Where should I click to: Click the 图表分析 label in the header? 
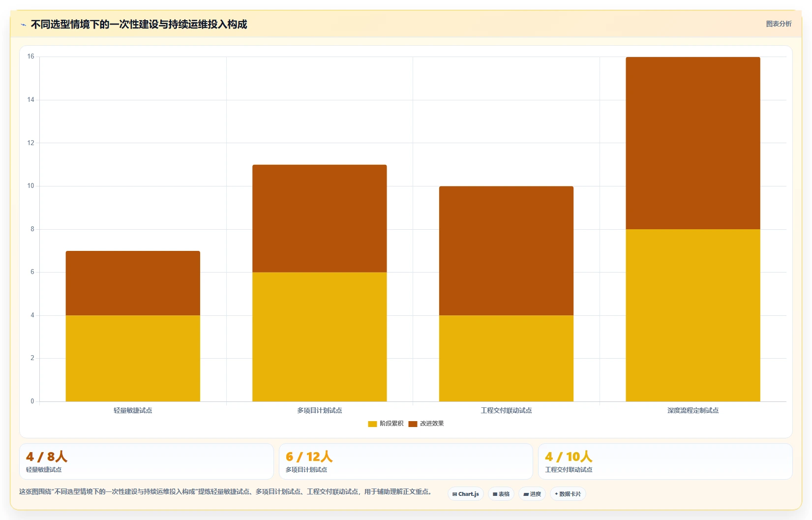point(779,24)
